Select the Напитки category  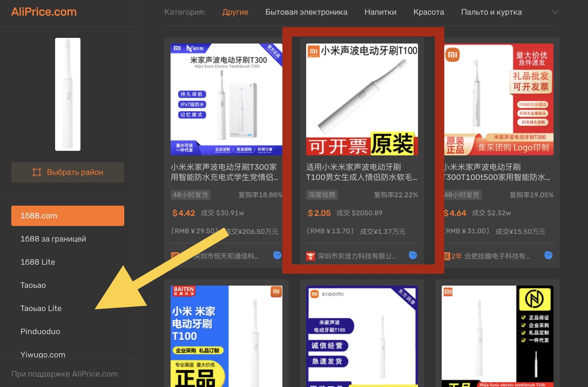click(x=380, y=12)
